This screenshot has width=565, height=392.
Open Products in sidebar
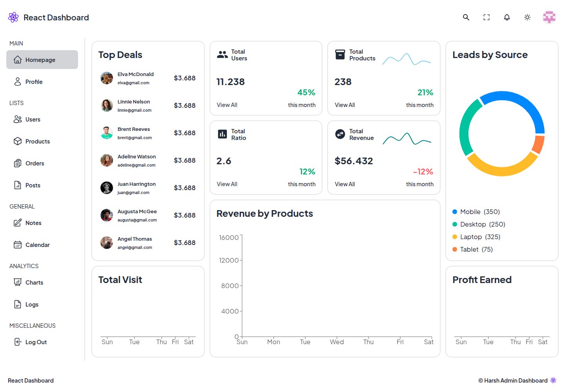tap(42, 141)
